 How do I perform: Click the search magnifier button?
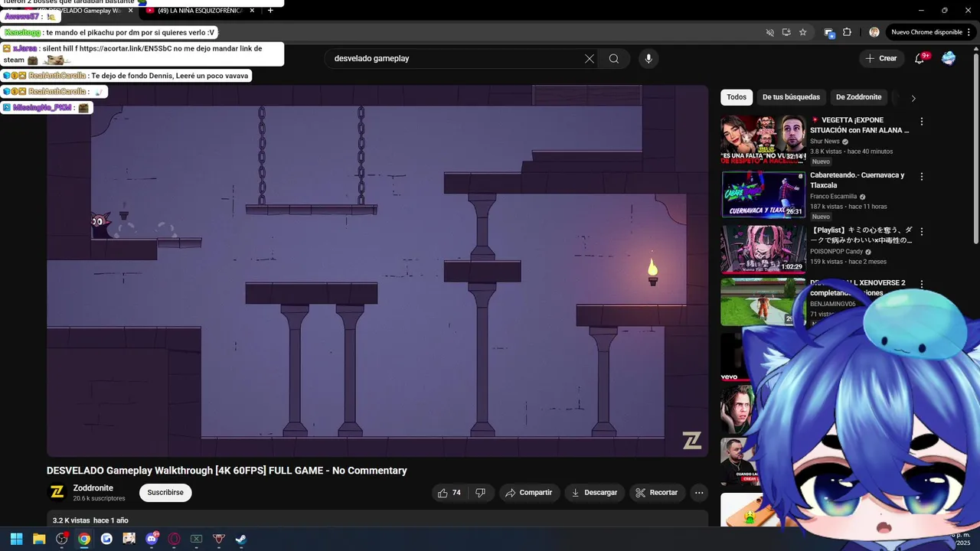[613, 59]
